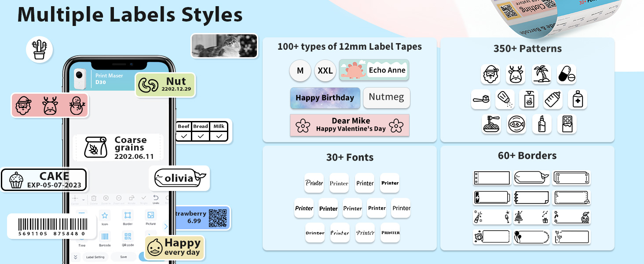Choose the Picture tool in the phone app
644x264 pixels.
[x=150, y=216]
